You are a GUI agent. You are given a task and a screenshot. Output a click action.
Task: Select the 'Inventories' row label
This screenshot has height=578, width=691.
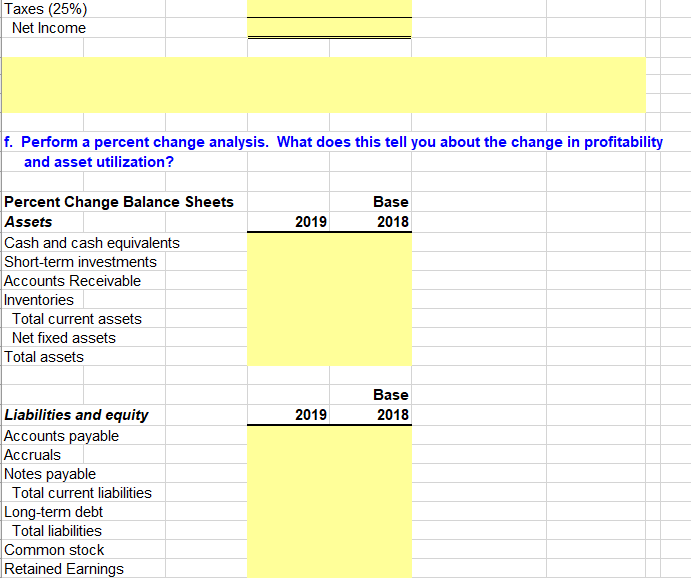39,300
